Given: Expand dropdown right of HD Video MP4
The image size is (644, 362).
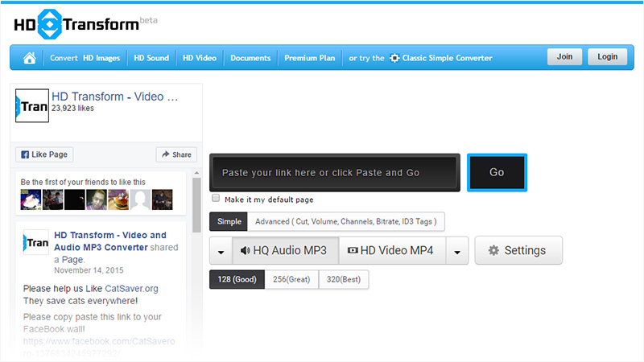Looking at the screenshot, I should tap(457, 251).
